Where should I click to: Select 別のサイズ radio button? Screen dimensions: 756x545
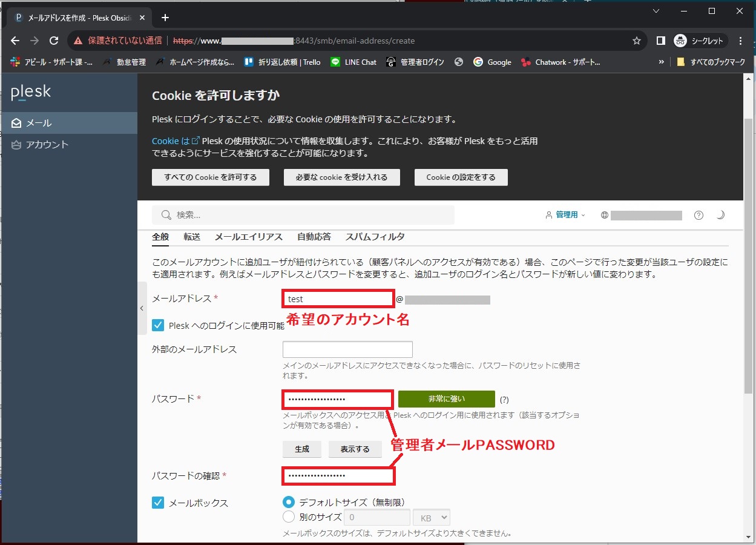(289, 517)
